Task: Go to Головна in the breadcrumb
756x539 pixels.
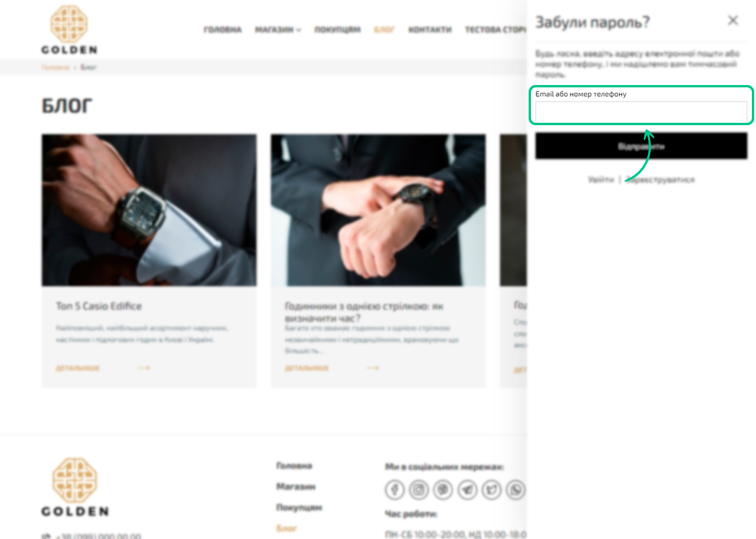Action: point(56,67)
